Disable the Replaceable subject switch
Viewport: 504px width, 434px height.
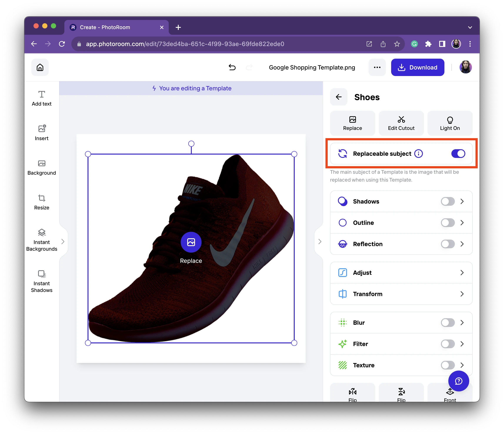pyautogui.click(x=458, y=154)
